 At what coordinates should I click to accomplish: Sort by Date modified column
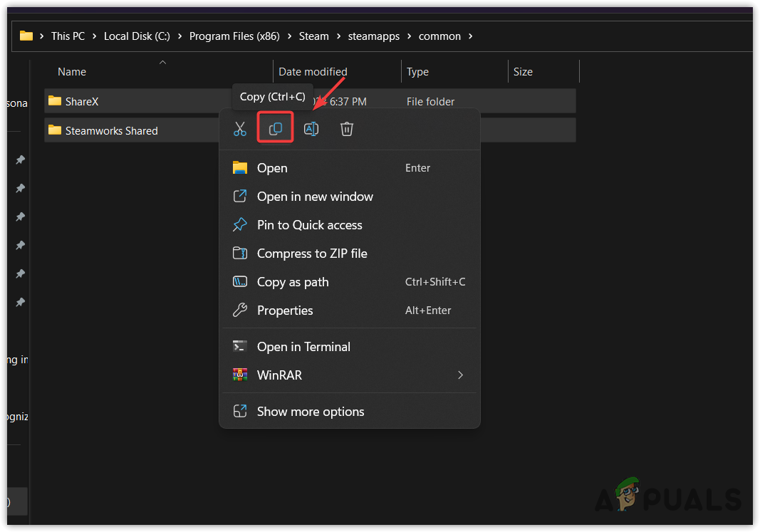(313, 72)
